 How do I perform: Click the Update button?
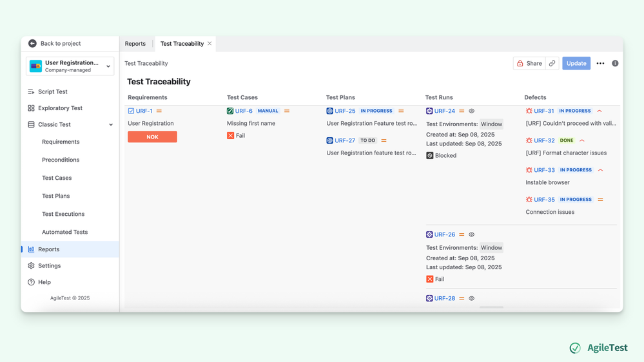[x=576, y=63]
